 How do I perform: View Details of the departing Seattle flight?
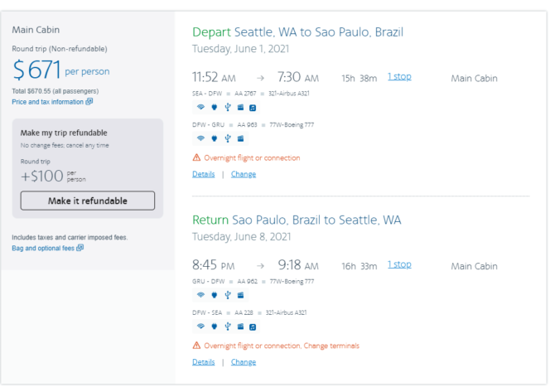pos(204,174)
